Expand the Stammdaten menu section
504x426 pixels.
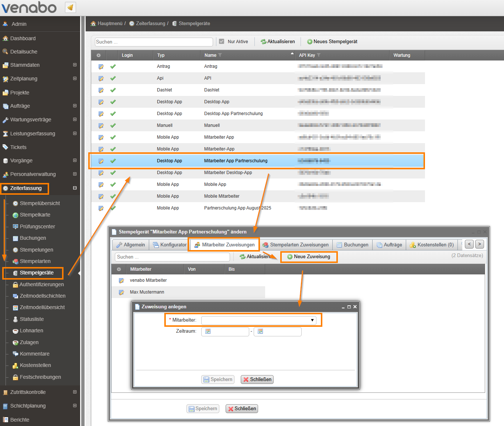pos(75,65)
